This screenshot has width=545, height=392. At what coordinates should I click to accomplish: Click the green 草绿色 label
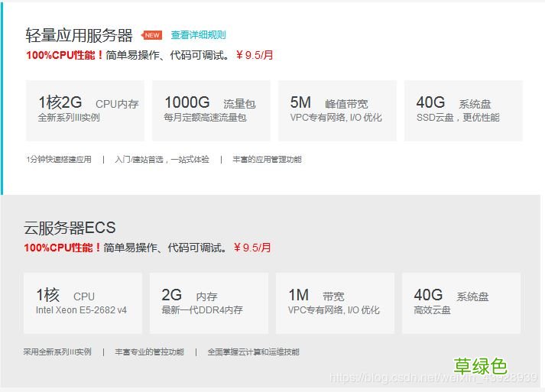pyautogui.click(x=480, y=366)
